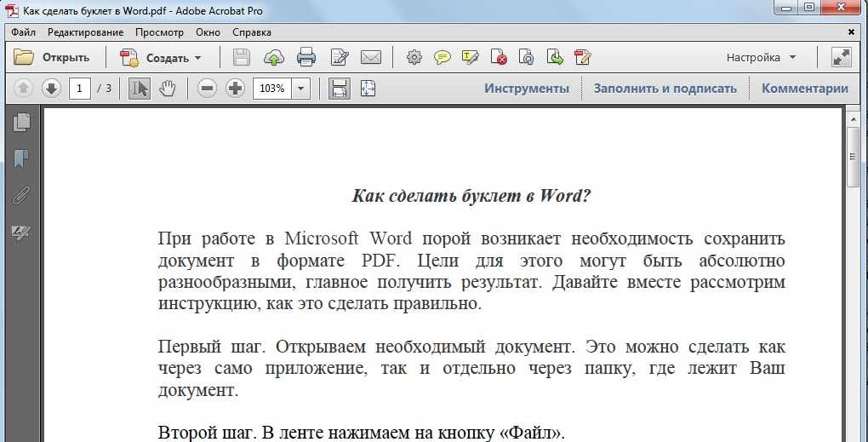Open the Справка menu
The height and width of the screenshot is (442, 868).
coord(251,32)
